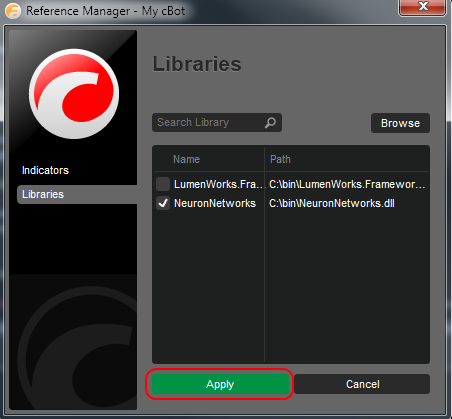This screenshot has height=419, width=452.
Task: Close the Reference Manager window
Action: (422, 7)
